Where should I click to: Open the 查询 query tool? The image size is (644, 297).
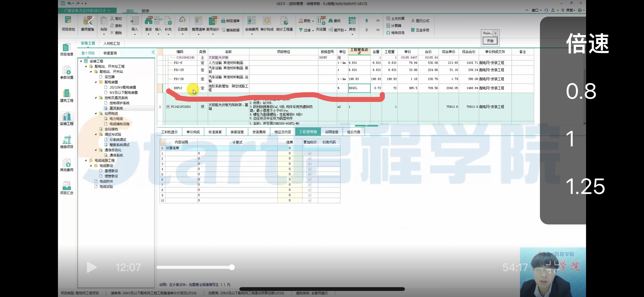148,24
